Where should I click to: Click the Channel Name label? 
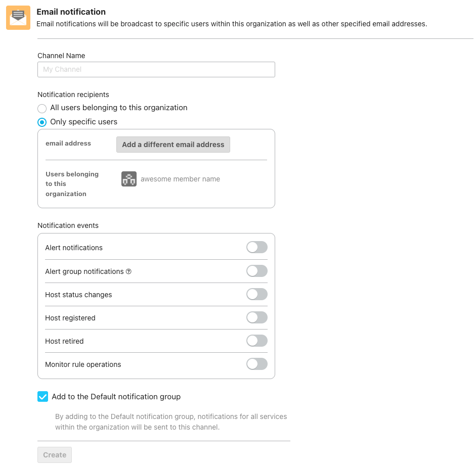click(61, 56)
